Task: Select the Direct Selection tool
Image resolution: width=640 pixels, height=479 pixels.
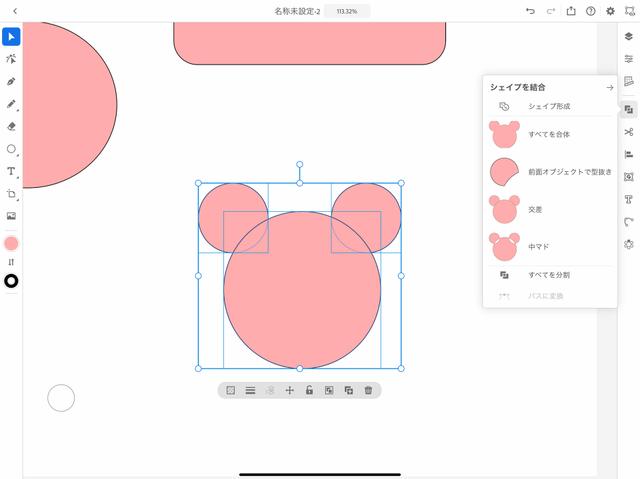Action: coord(11,59)
